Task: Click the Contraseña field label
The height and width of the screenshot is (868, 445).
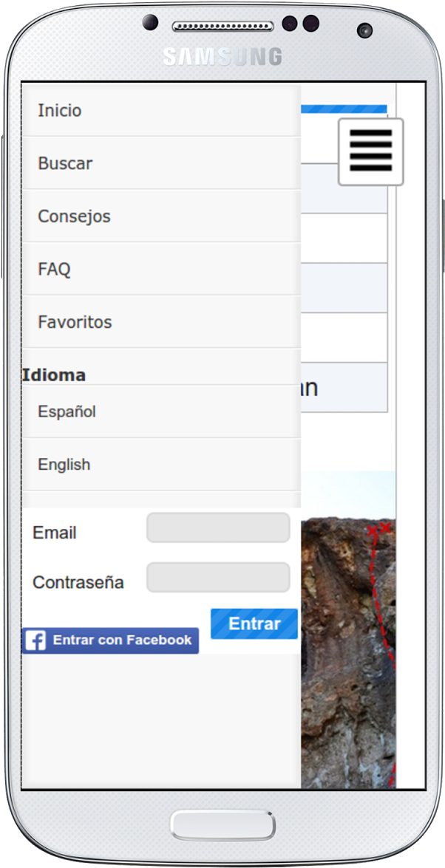Action: [78, 582]
